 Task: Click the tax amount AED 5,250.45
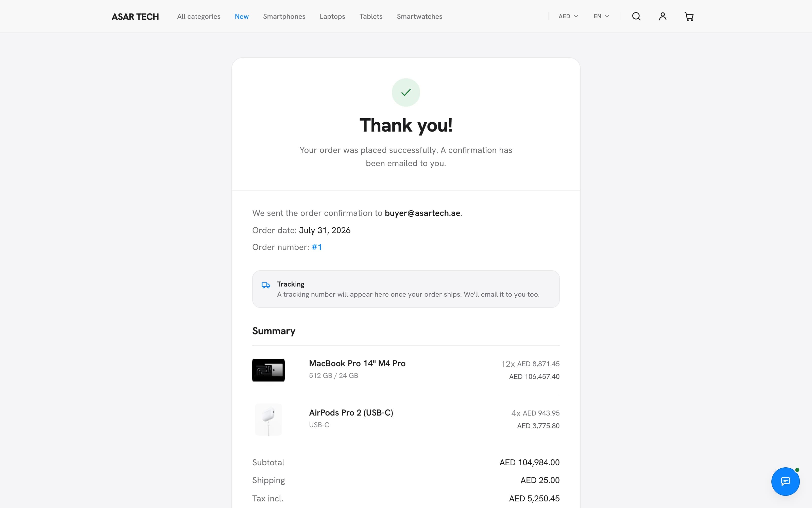click(534, 499)
